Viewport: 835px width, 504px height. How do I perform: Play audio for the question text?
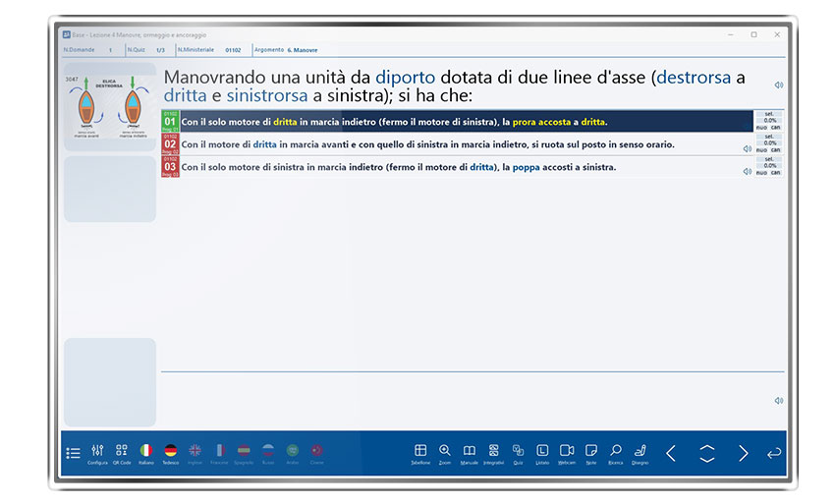(778, 85)
